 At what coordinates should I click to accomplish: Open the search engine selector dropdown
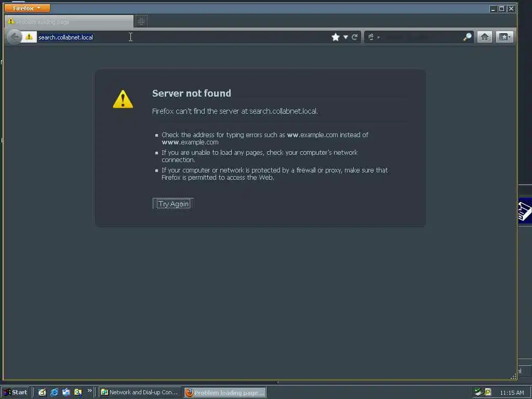click(x=374, y=37)
